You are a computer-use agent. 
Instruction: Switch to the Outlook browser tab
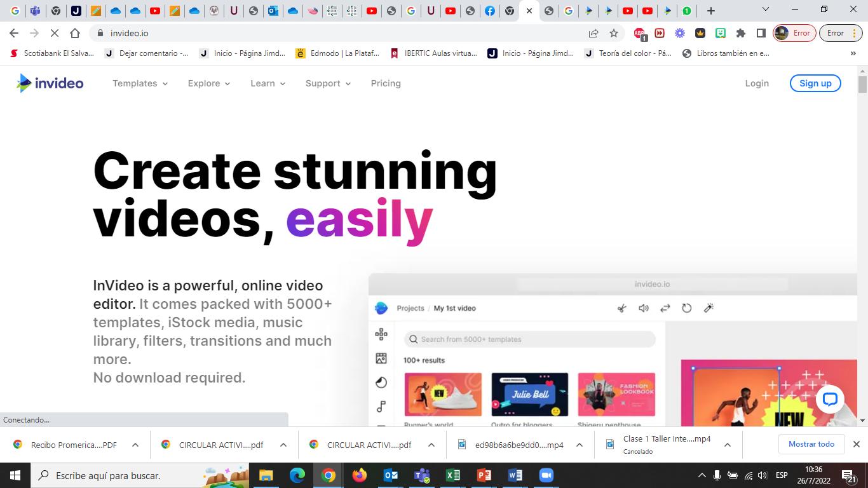point(273,10)
